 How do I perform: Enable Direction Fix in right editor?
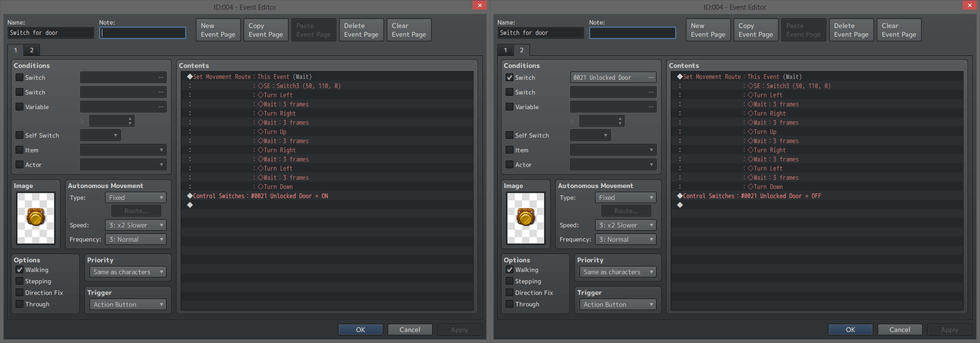510,293
